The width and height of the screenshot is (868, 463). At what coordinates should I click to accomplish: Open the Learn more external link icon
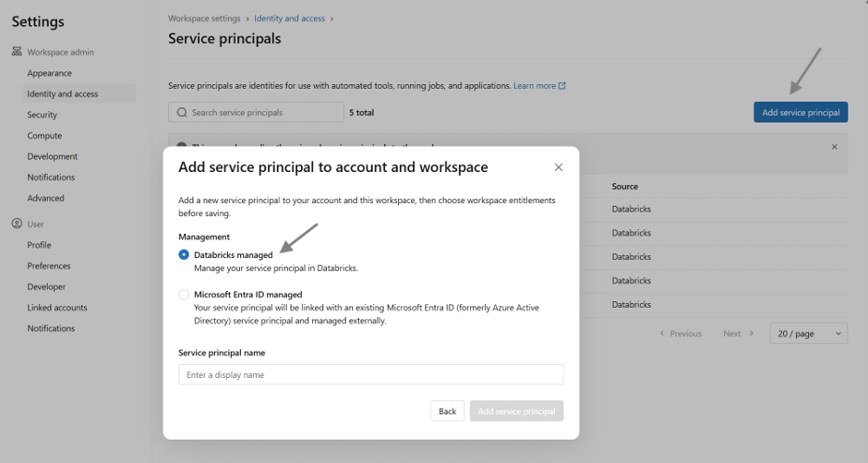(x=561, y=85)
